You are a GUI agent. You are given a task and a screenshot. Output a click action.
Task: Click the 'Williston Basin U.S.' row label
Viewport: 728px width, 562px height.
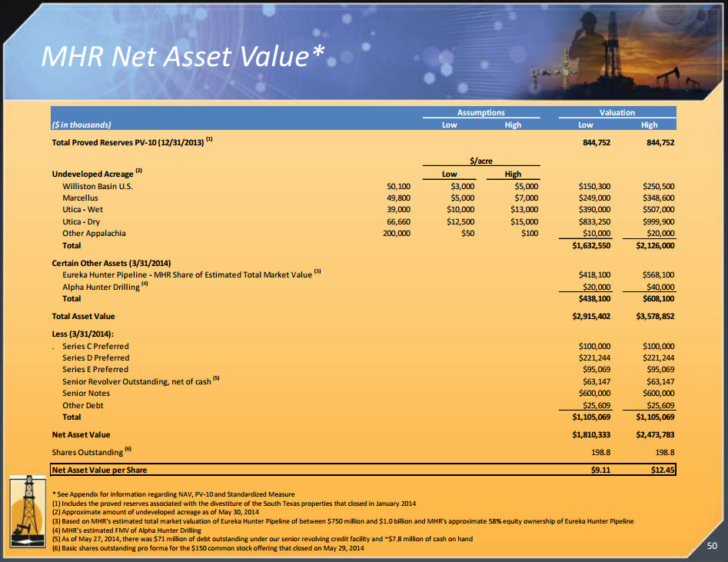pyautogui.click(x=98, y=186)
